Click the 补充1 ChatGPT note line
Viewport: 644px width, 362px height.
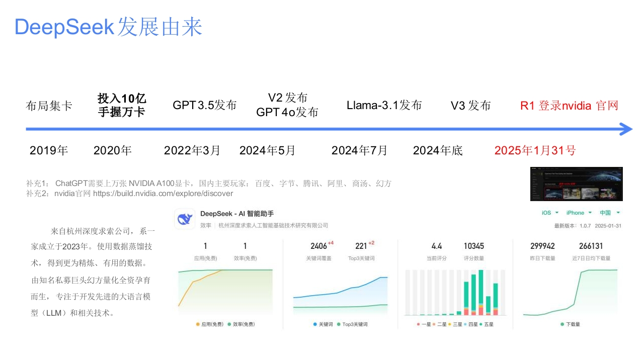209,183
